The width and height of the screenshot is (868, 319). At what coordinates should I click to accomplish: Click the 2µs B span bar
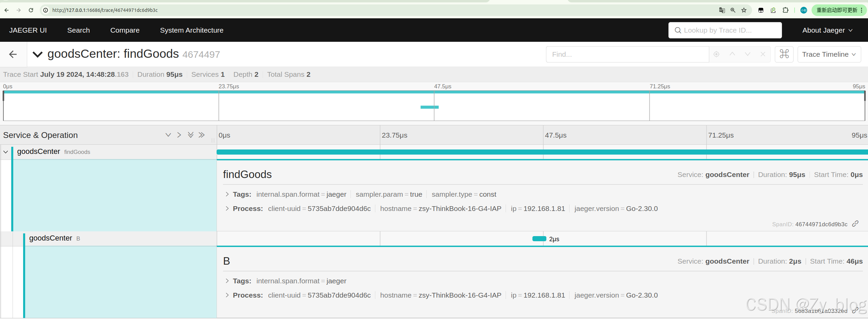(x=539, y=239)
